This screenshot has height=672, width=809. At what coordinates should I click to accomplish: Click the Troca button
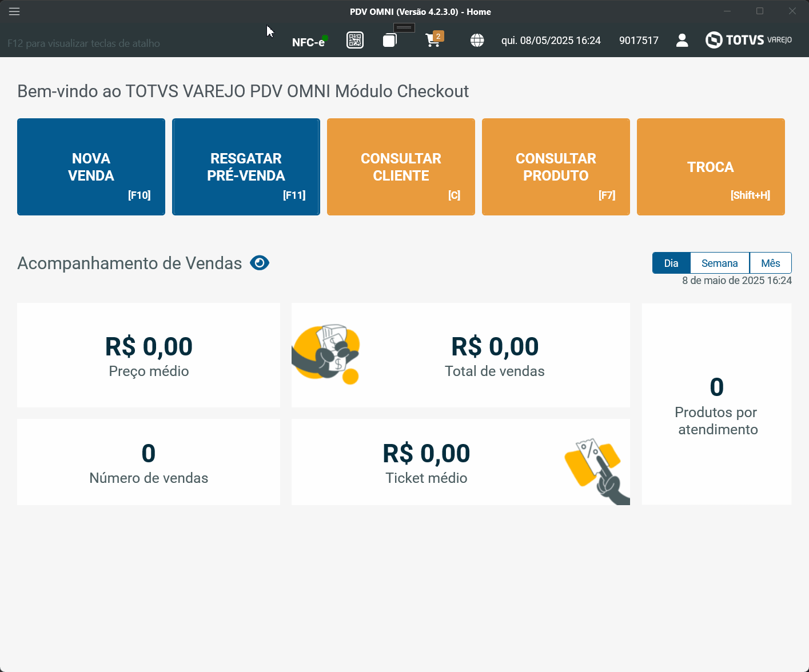[x=711, y=167]
